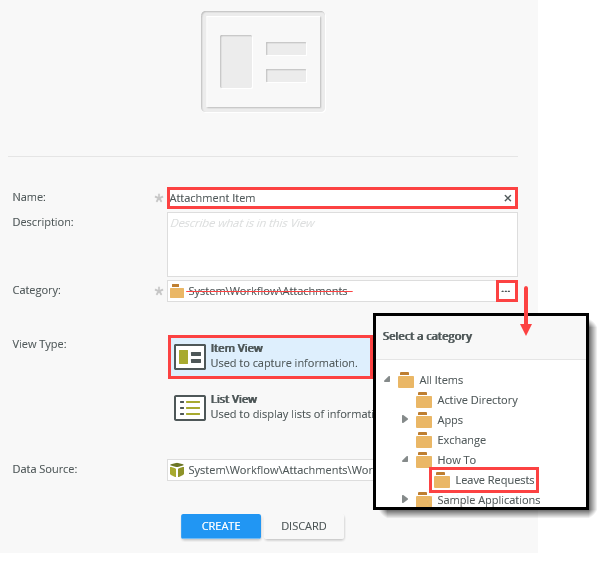Click the Exchange folder icon
This screenshot has width=604, height=564.
(x=424, y=440)
